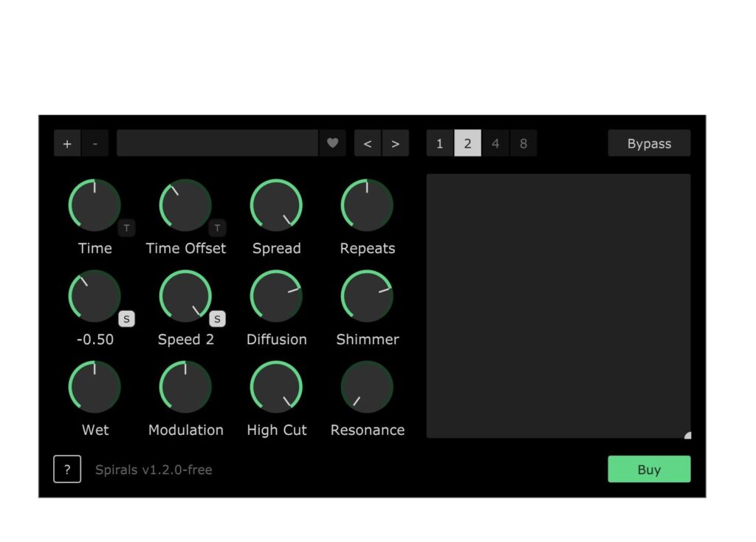Click the Buy button
The height and width of the screenshot is (542, 756).
(x=649, y=469)
